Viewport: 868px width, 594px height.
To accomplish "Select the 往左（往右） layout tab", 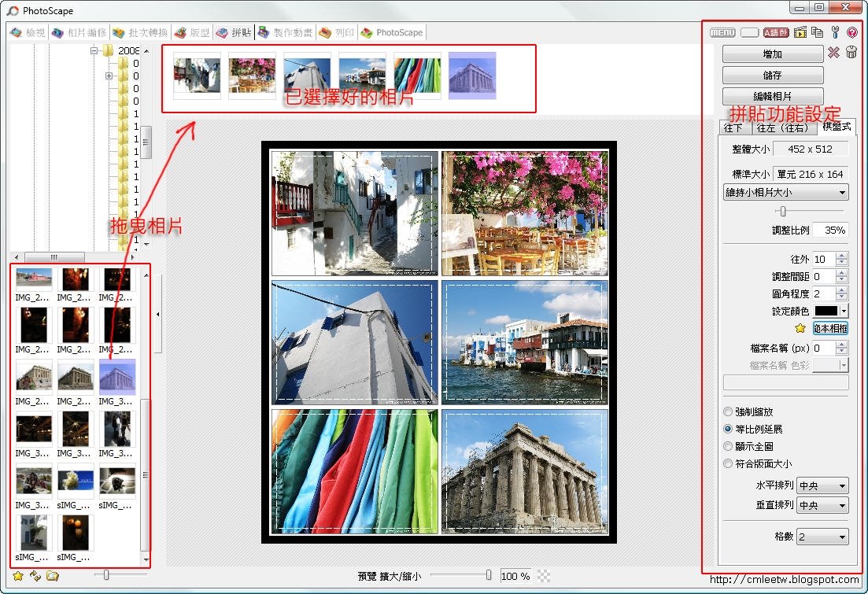I will 785,128.
